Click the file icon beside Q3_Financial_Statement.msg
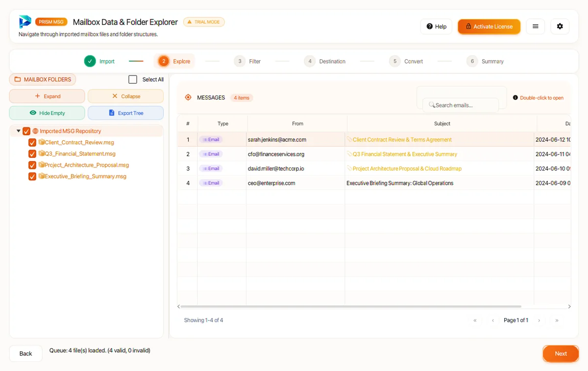The image size is (588, 371). coord(41,153)
